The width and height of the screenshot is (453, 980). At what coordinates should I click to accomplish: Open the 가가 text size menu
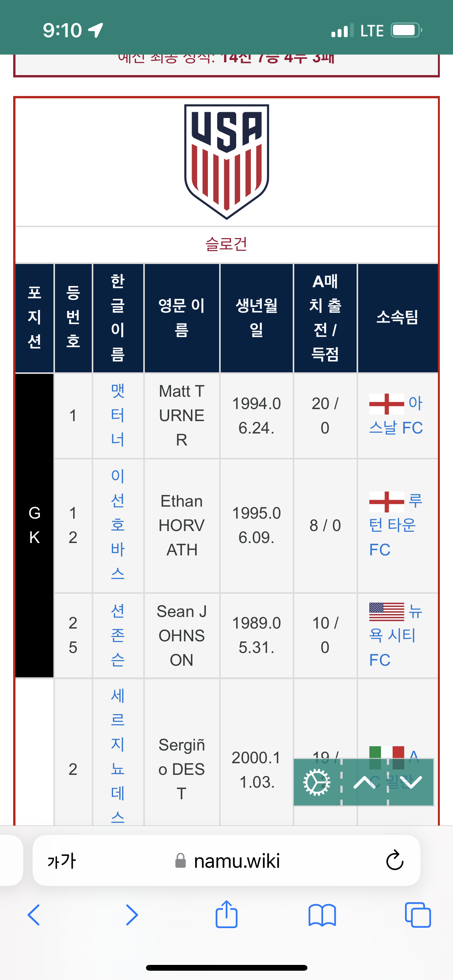coord(62,861)
